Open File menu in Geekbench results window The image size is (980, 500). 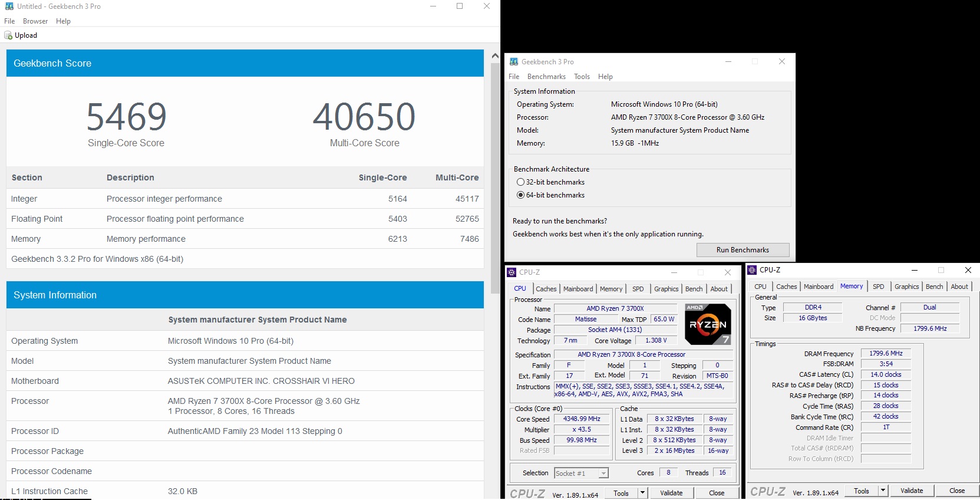(9, 21)
